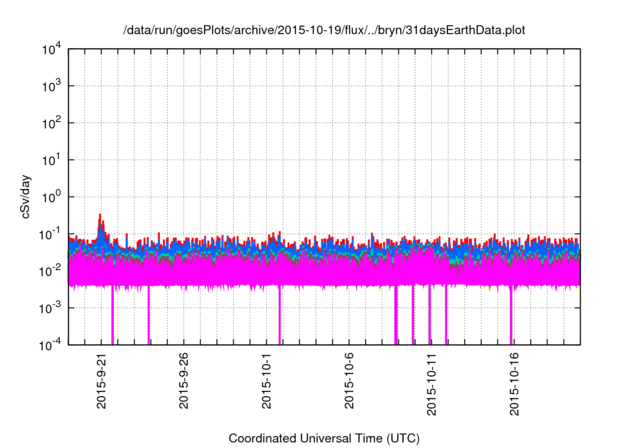640x448 pixels.
Task: Click the 2015-10-16 date tick label
Action: (514, 385)
